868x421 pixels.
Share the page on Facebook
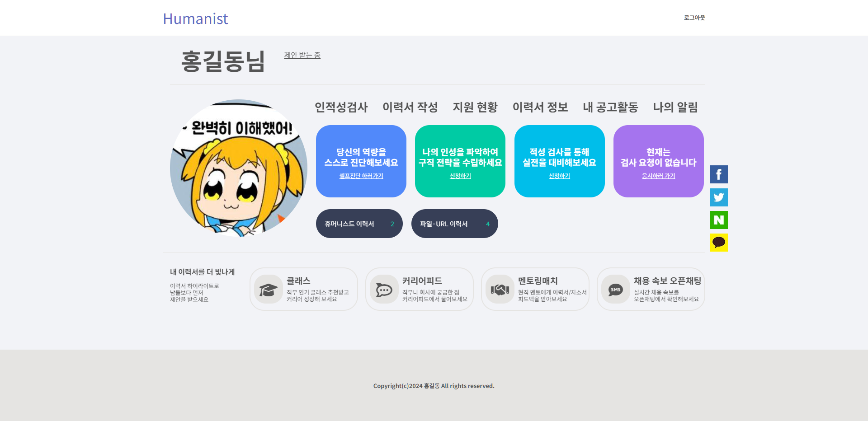[x=718, y=174]
